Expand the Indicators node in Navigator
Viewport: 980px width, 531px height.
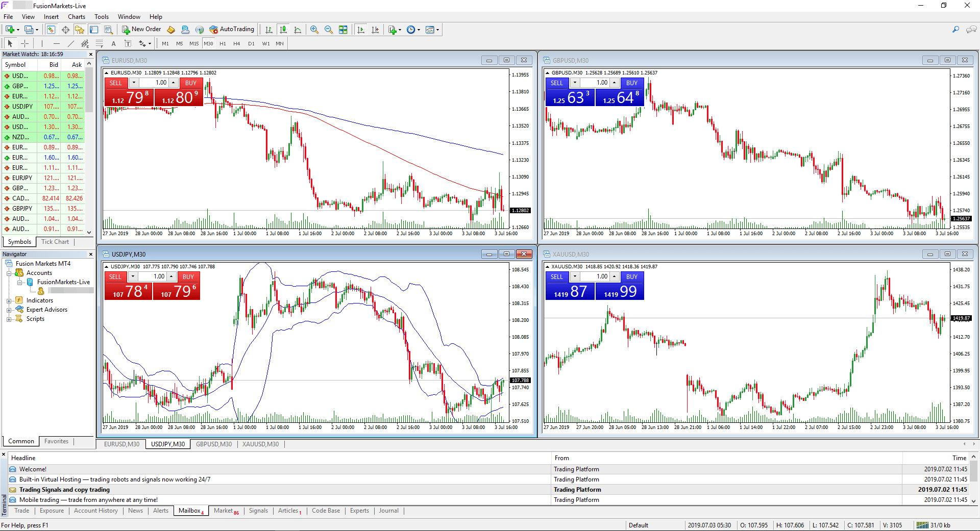(9, 300)
